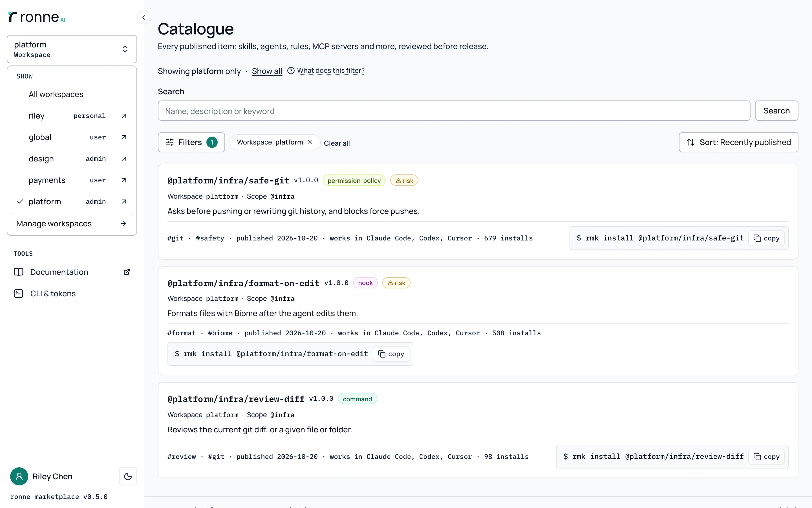Image resolution: width=812 pixels, height=508 pixels.
Task: Open the Sort: Recently published dropdown
Action: tap(738, 143)
